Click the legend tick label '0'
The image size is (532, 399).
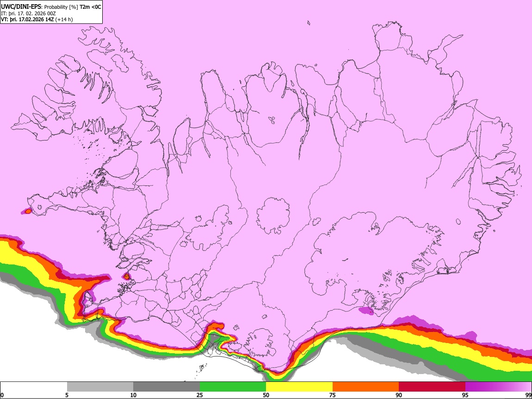coord(2,395)
